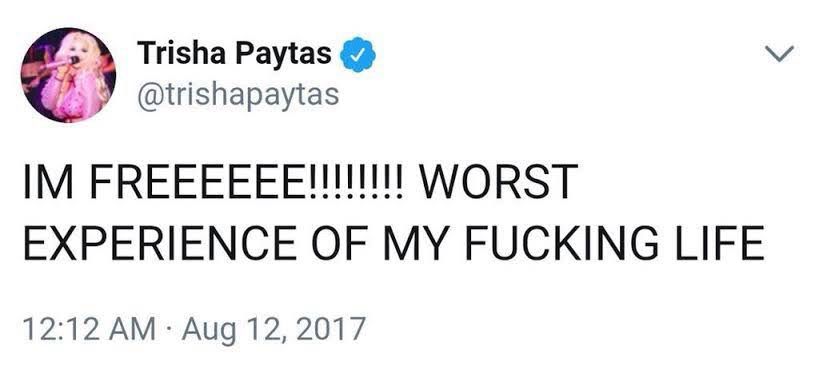Expand the downward arrow beside tweet header

point(779,53)
